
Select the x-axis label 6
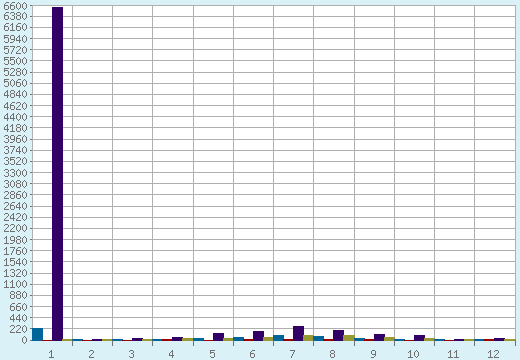[252, 354]
